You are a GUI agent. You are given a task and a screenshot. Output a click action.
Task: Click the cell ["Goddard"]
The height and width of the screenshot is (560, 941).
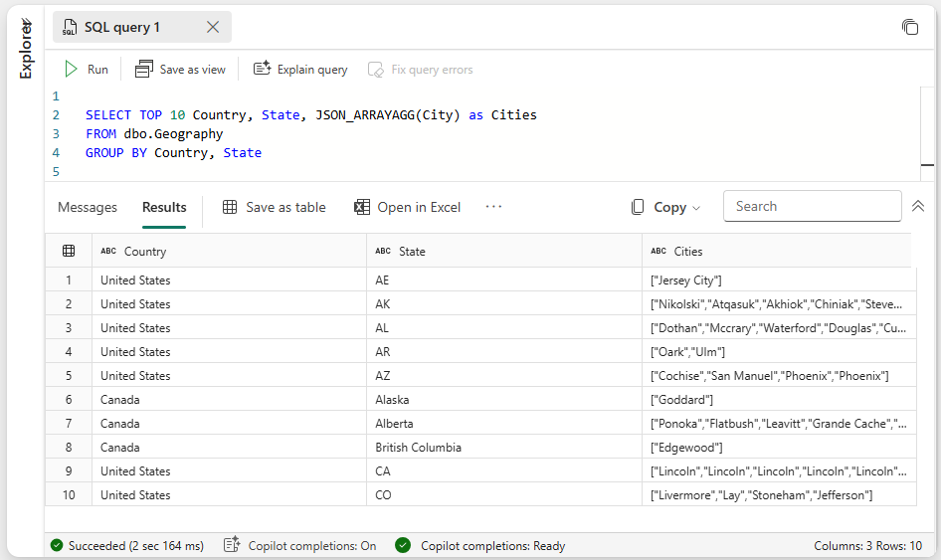coord(779,399)
